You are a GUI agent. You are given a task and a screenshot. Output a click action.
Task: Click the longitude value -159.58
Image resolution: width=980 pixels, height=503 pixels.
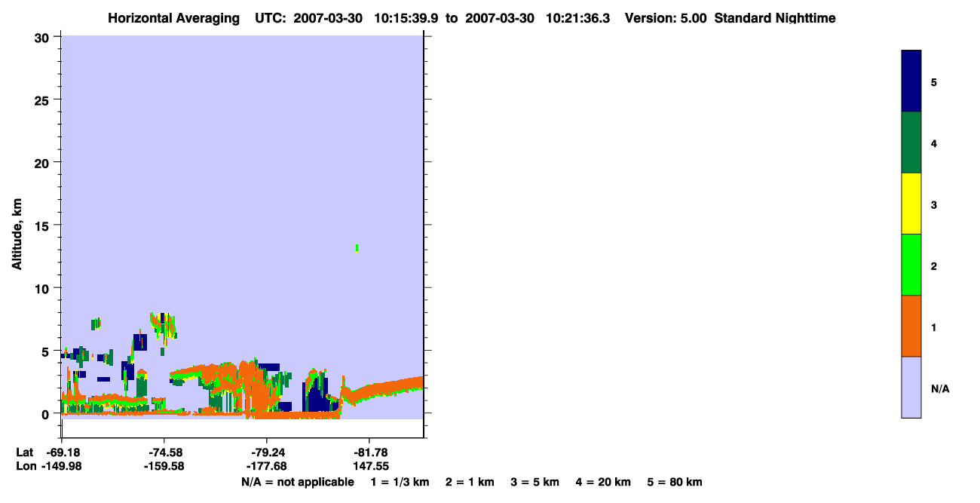164,466
